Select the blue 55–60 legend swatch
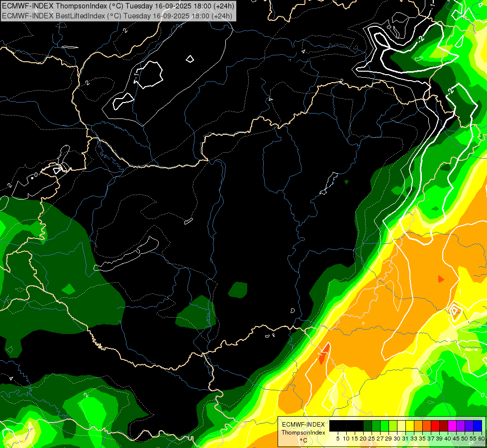 click(x=478, y=426)
